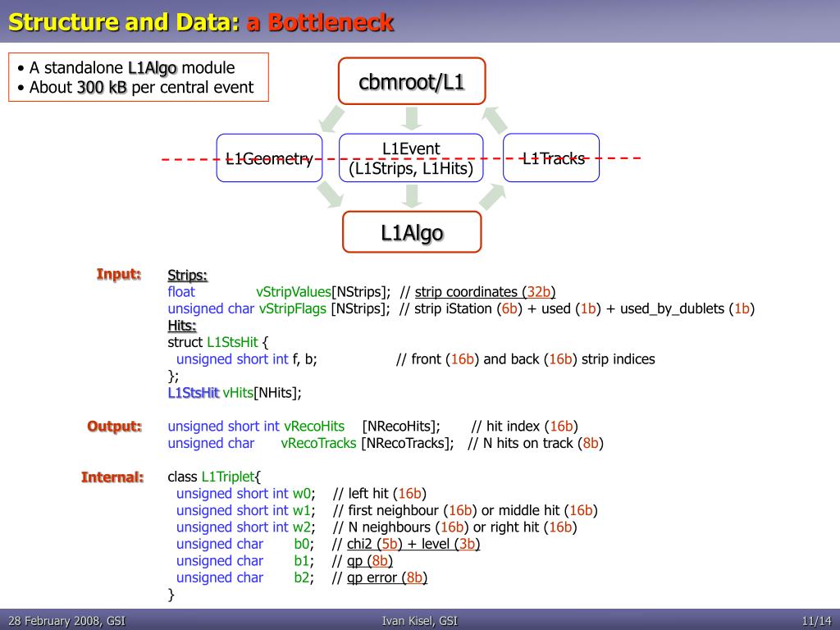Click 'L1StsHit vHits[NHits];' line
Image resolution: width=840 pixels, height=630 pixels.
[x=235, y=393]
